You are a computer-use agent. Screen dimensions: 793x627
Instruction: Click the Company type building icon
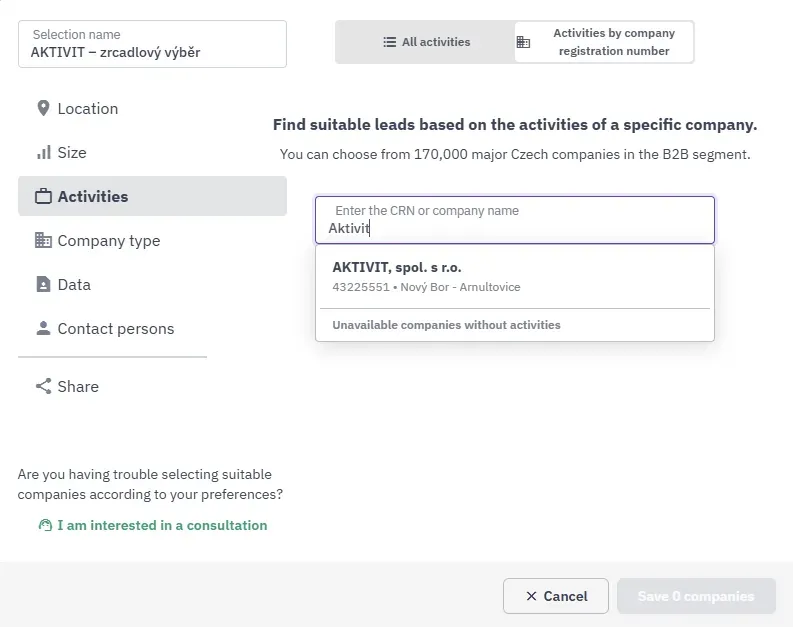[43, 240]
